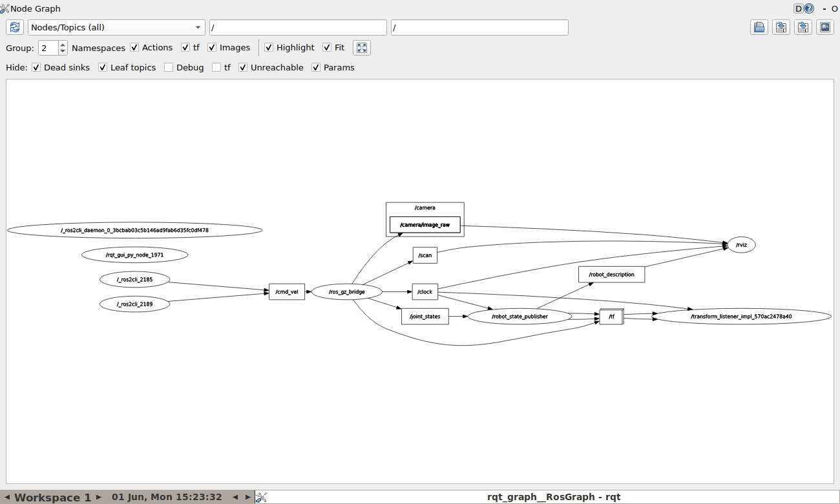Open the plugin help icon

point(809,8)
